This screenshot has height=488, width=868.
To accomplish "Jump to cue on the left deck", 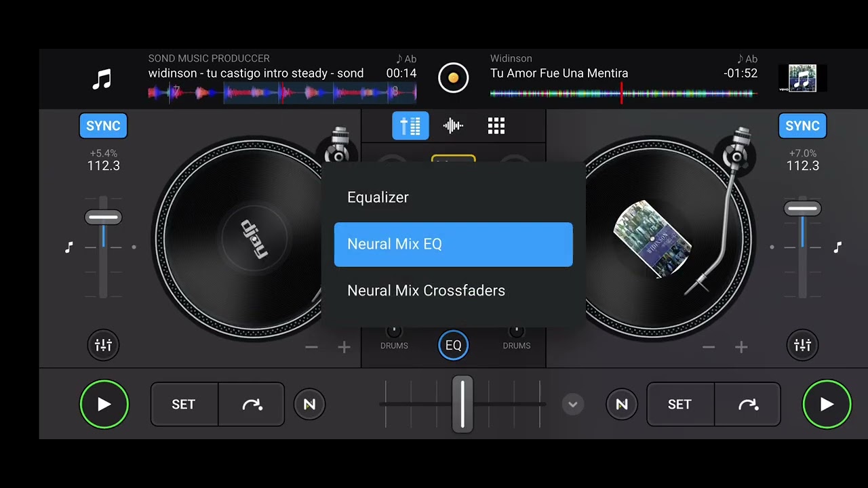I will coord(252,405).
